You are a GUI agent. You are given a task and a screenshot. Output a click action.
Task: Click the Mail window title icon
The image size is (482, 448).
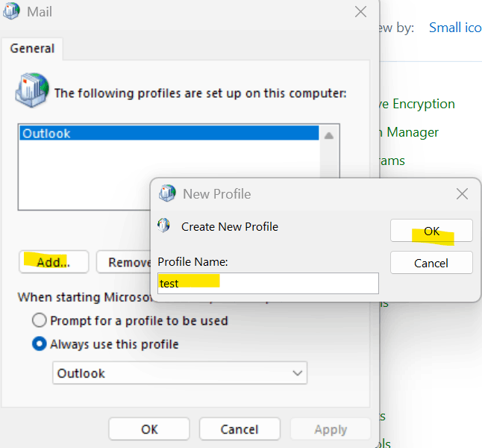pyautogui.click(x=11, y=10)
